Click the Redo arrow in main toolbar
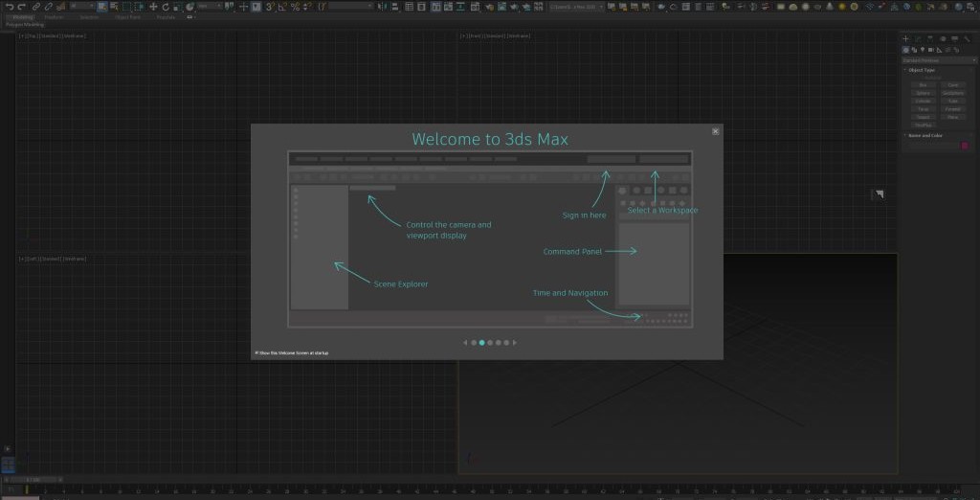 pyautogui.click(x=21, y=7)
